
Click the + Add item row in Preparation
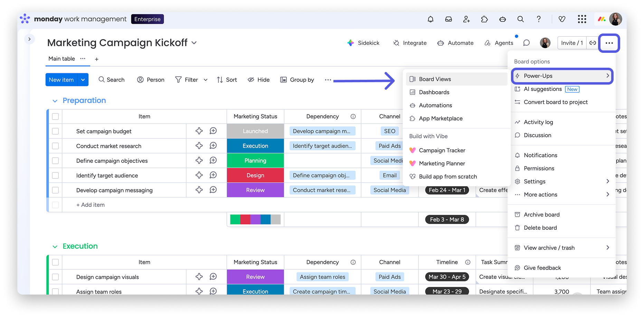pyautogui.click(x=91, y=205)
